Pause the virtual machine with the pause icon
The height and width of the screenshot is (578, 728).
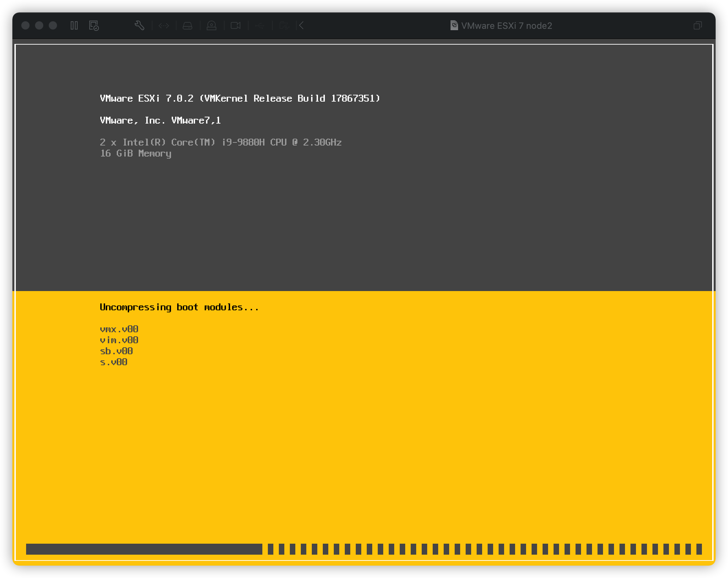pyautogui.click(x=74, y=26)
